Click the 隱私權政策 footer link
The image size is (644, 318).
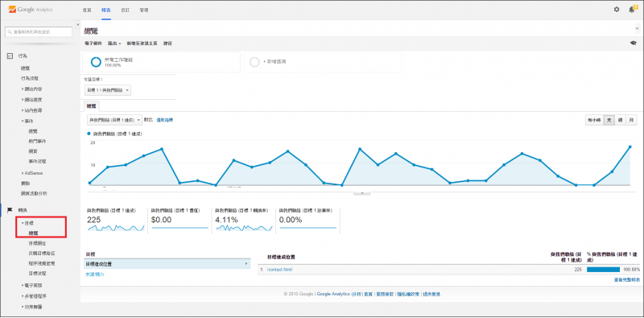point(408,294)
